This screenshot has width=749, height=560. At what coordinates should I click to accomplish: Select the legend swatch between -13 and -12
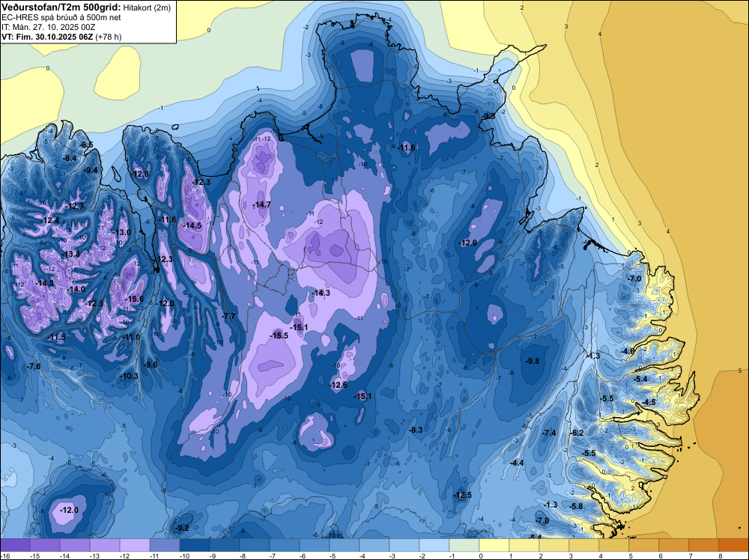pyautogui.click(x=105, y=545)
